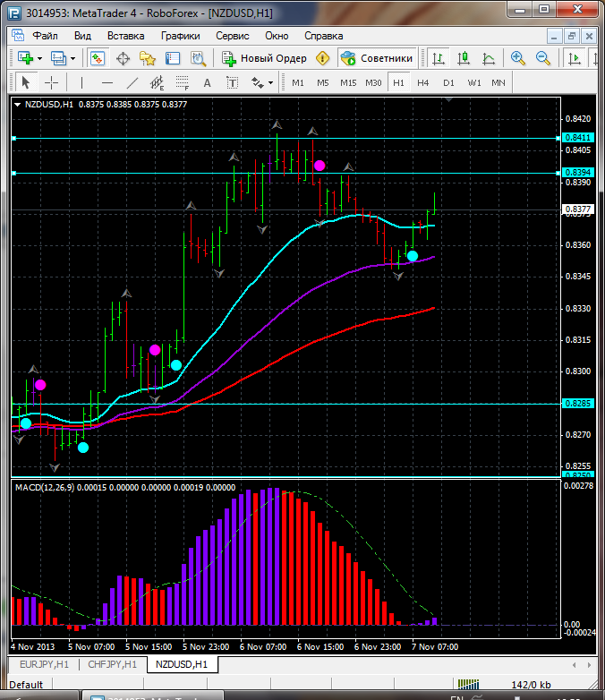Expand the arrows objects dropdown

(270, 82)
